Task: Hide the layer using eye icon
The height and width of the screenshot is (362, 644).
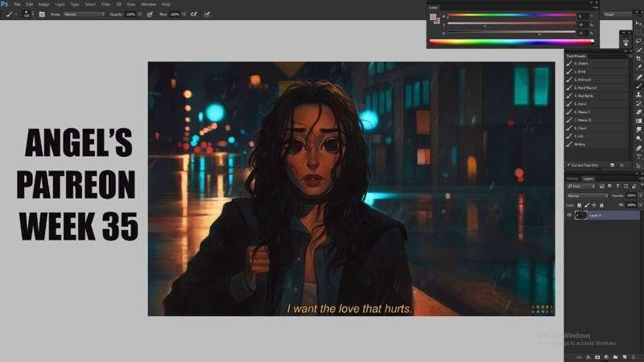Action: (569, 215)
